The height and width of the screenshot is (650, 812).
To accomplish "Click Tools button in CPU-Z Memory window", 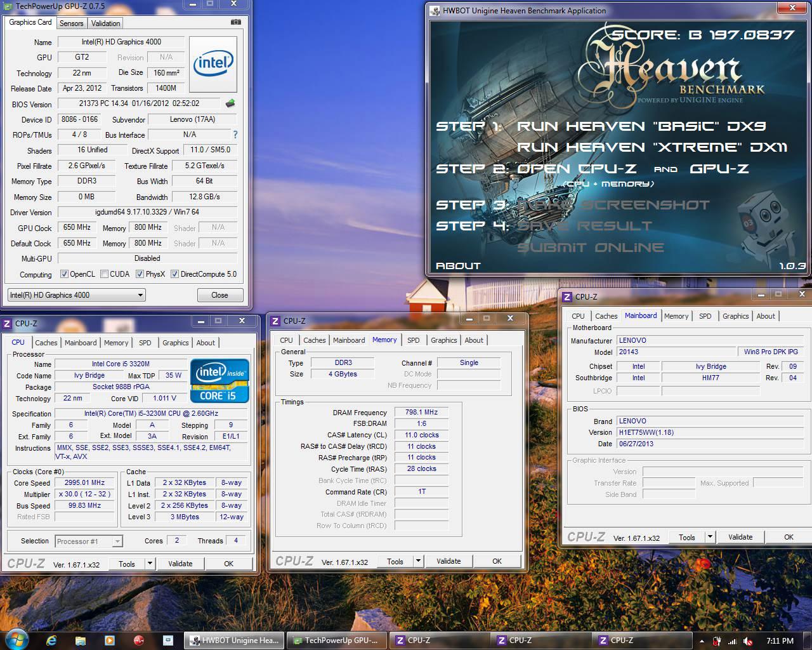I will [395, 561].
